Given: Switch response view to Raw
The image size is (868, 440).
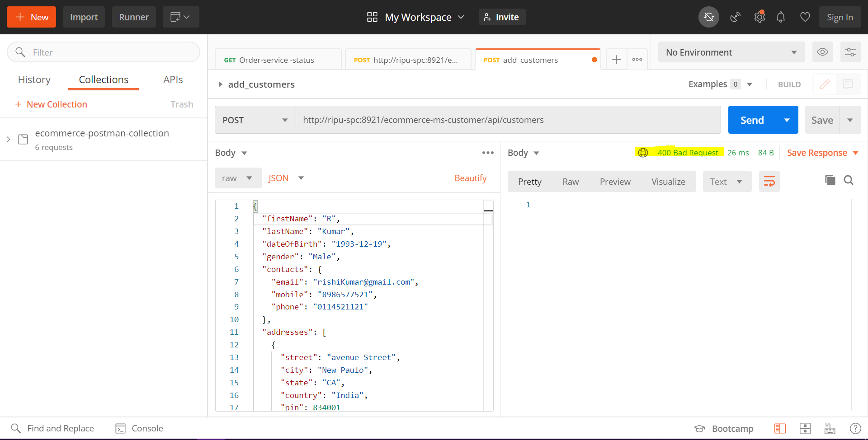Looking at the screenshot, I should point(571,182).
